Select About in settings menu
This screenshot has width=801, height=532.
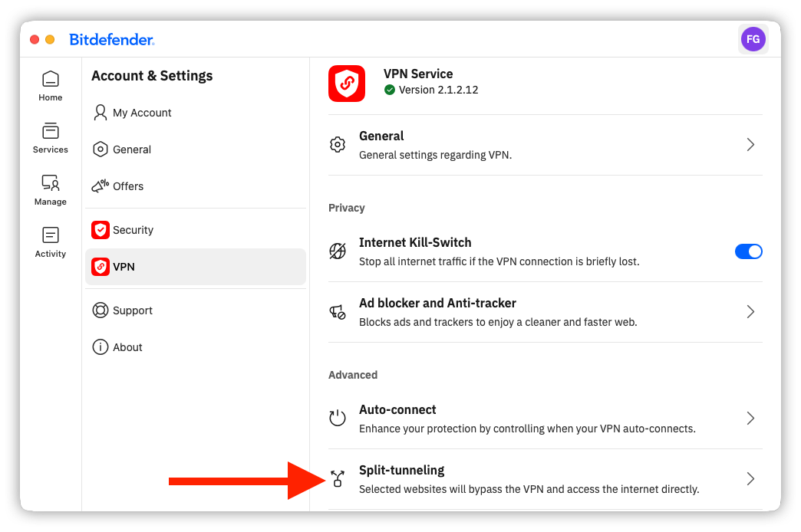195,347
